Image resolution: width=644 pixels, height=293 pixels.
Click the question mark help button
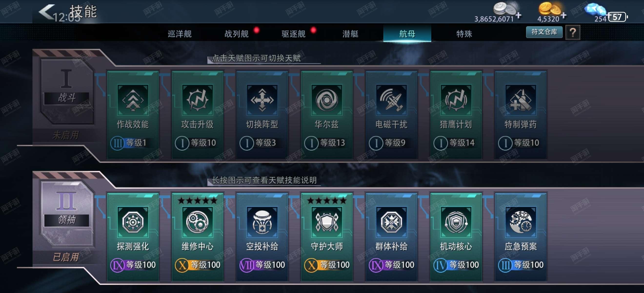573,32
